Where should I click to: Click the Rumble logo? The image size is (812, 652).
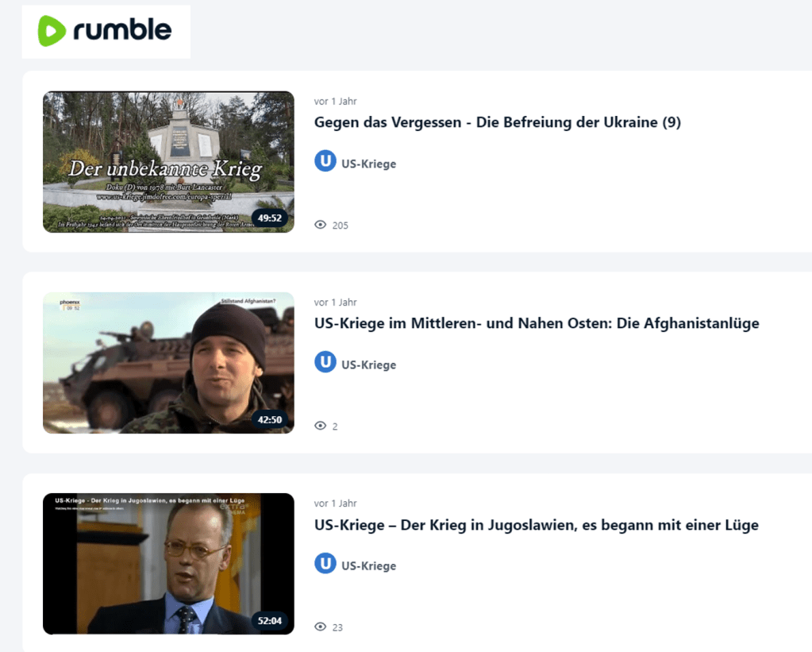point(105,31)
